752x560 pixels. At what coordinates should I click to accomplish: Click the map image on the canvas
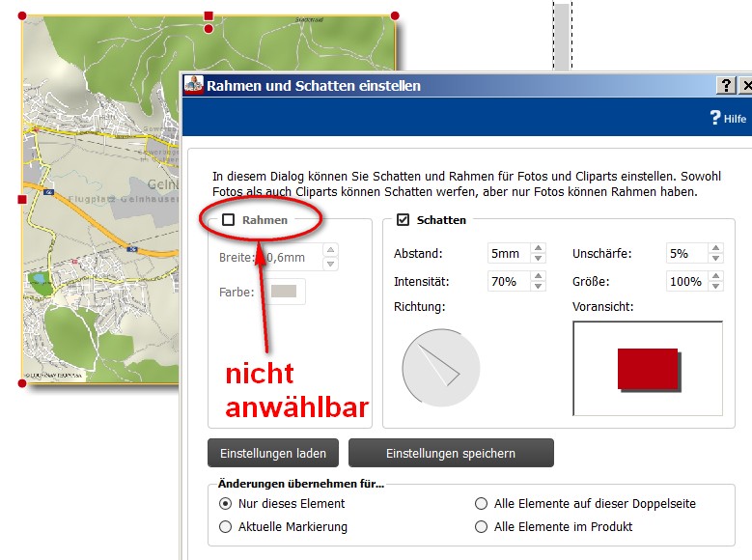pyautogui.click(x=100, y=199)
